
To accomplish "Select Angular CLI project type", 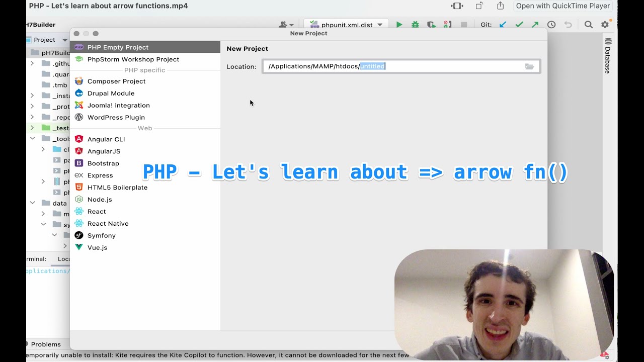I will pos(145,139).
